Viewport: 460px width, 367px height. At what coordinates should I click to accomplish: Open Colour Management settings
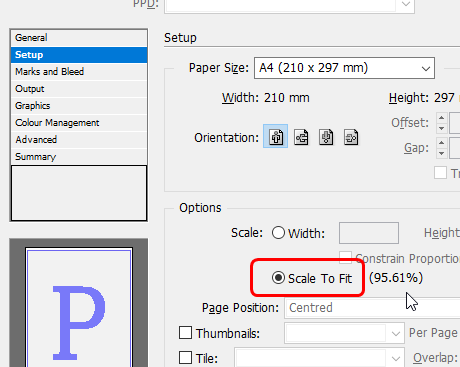tap(79, 123)
